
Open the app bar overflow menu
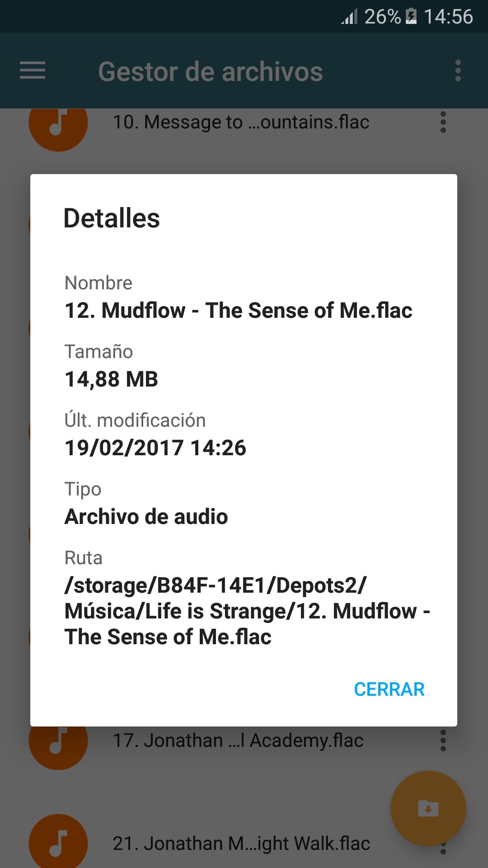458,71
